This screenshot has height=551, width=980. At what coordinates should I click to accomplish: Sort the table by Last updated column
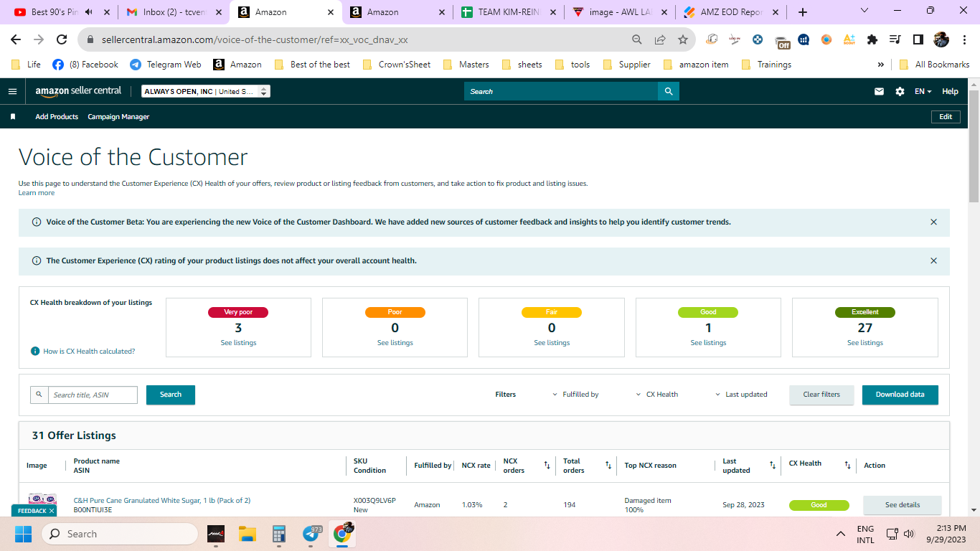(773, 466)
